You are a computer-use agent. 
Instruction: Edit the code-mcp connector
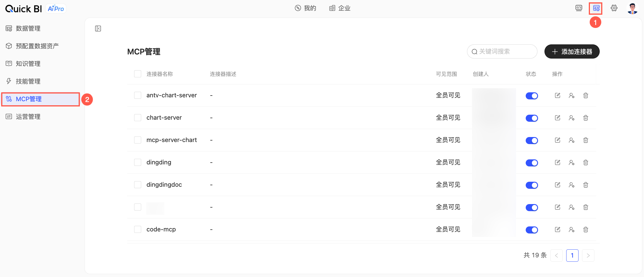[557, 229]
